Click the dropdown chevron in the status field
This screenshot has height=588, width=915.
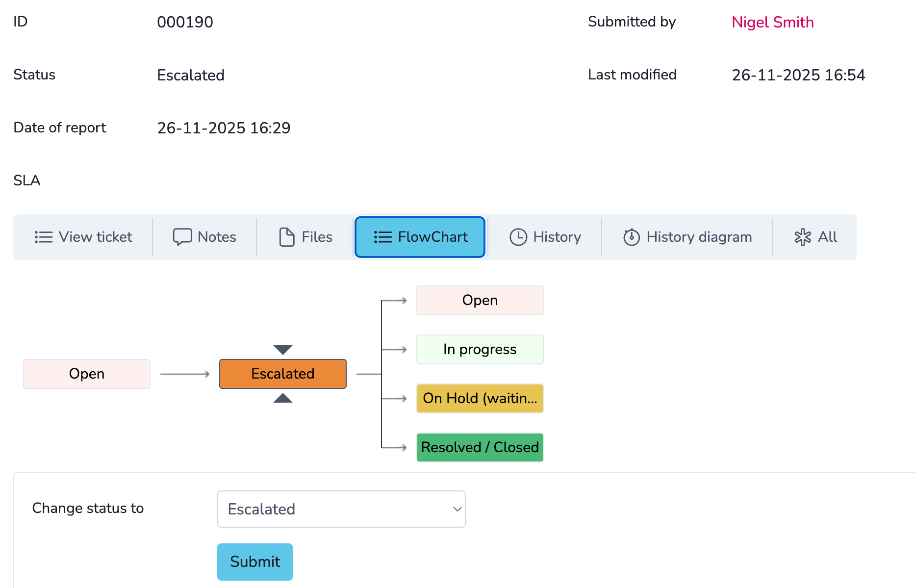pos(457,509)
